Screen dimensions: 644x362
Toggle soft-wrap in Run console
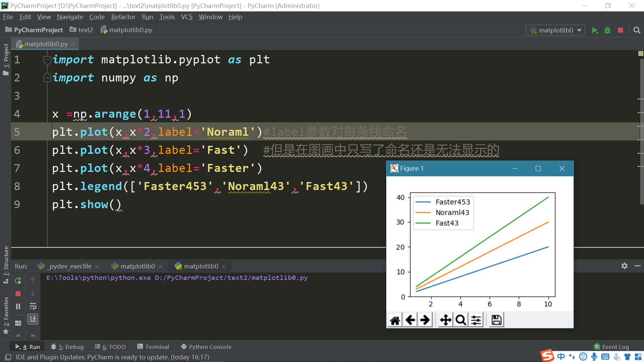pos(33,306)
